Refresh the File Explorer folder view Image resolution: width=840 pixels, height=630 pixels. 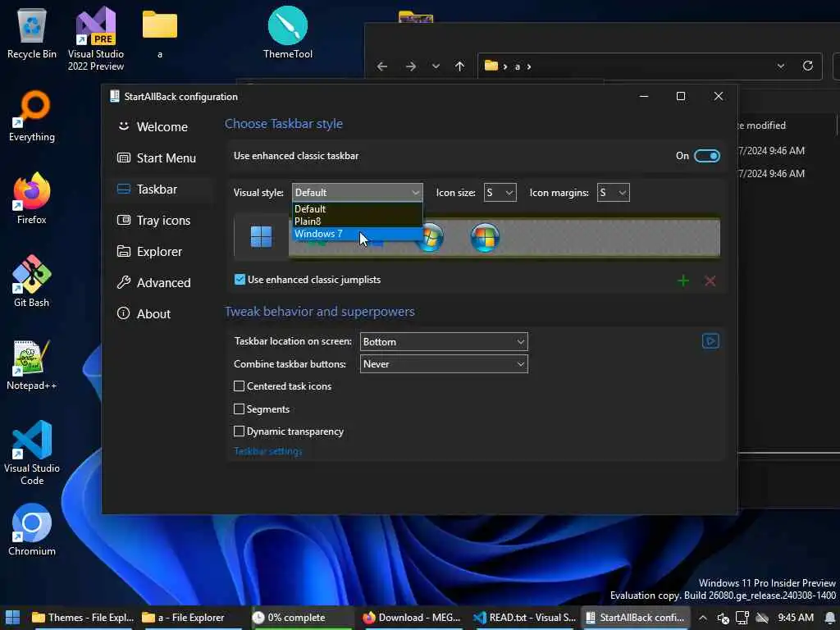(808, 66)
